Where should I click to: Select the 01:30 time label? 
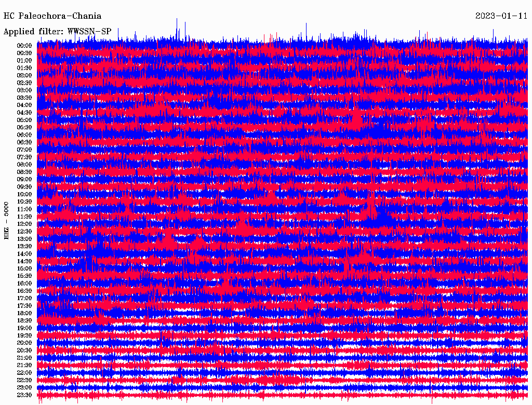pyautogui.click(x=24, y=68)
